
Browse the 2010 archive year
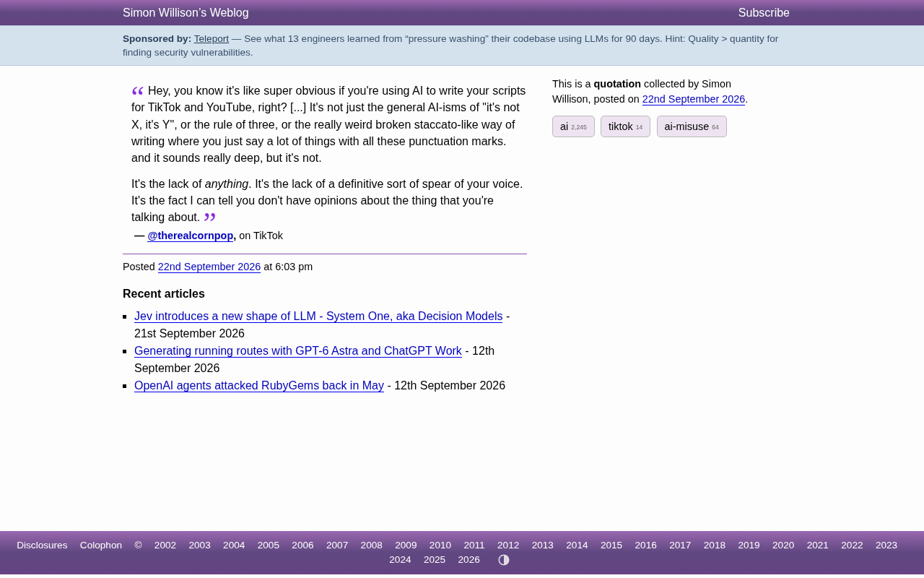click(440, 545)
